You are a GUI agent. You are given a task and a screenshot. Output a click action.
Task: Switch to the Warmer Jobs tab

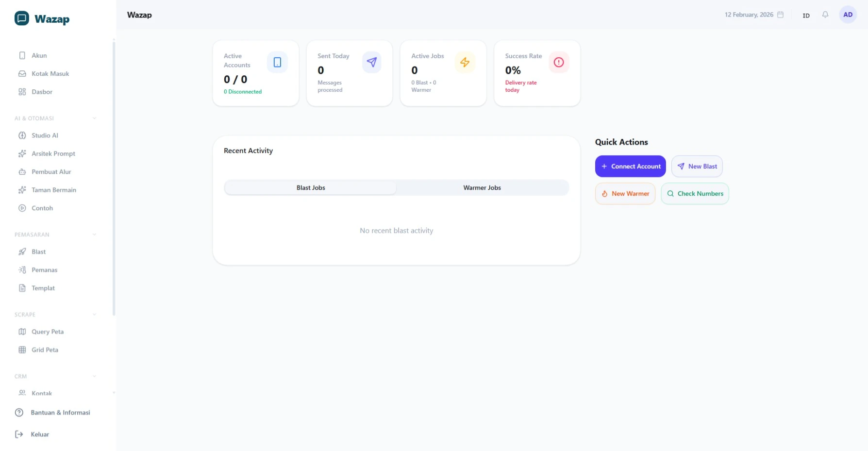(482, 187)
